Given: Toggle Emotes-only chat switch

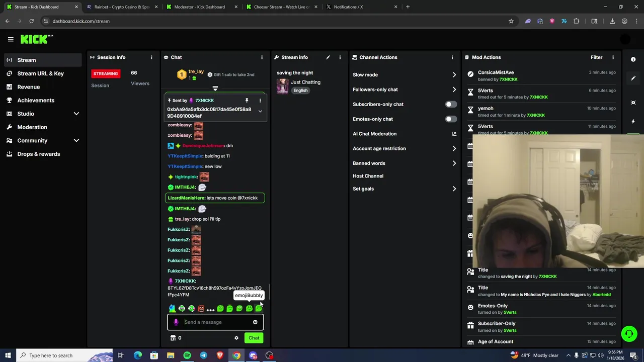Looking at the screenshot, I should (x=451, y=119).
